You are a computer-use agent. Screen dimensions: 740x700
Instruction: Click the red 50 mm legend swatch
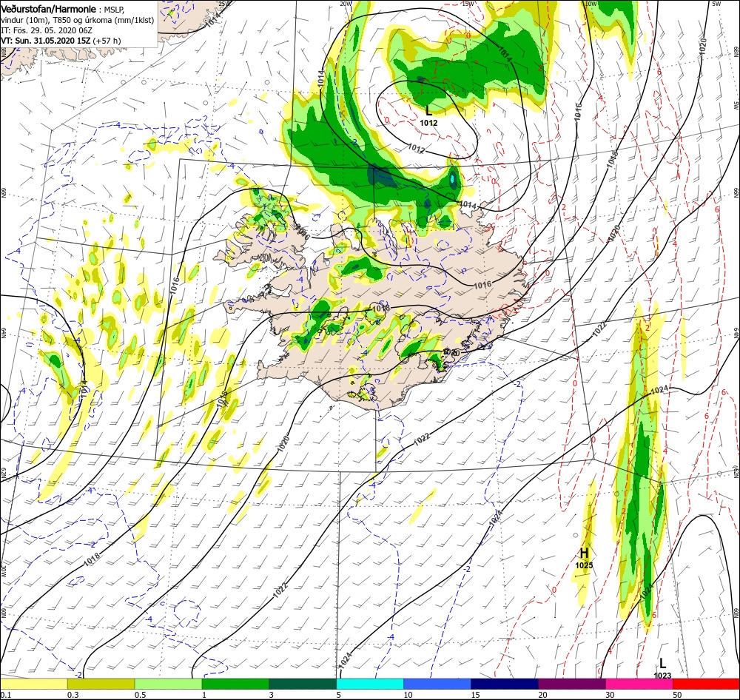[x=706, y=684]
